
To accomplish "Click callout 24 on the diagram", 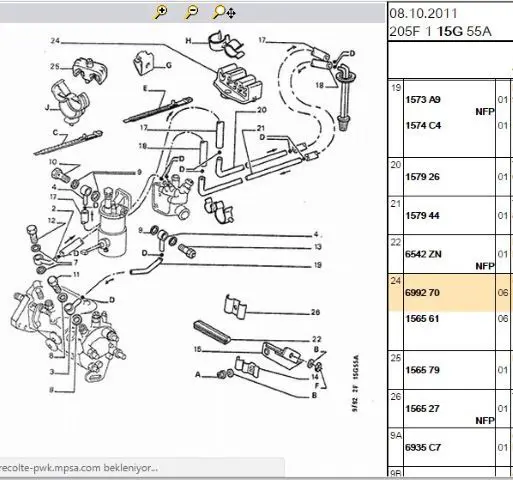I will [55, 41].
